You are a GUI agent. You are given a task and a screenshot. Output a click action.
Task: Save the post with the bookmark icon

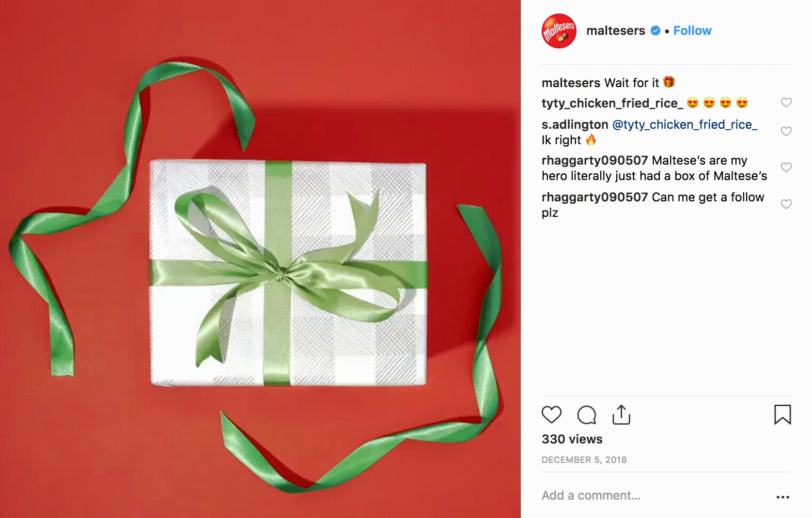click(782, 415)
